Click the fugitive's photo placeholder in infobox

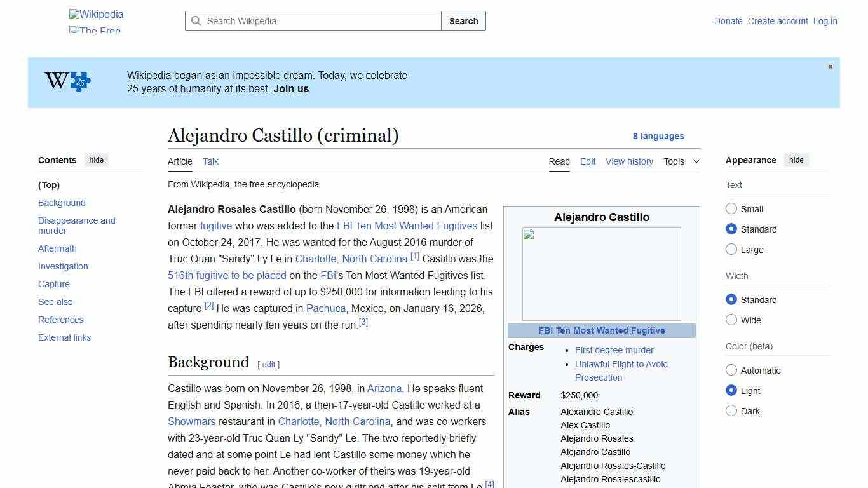601,273
